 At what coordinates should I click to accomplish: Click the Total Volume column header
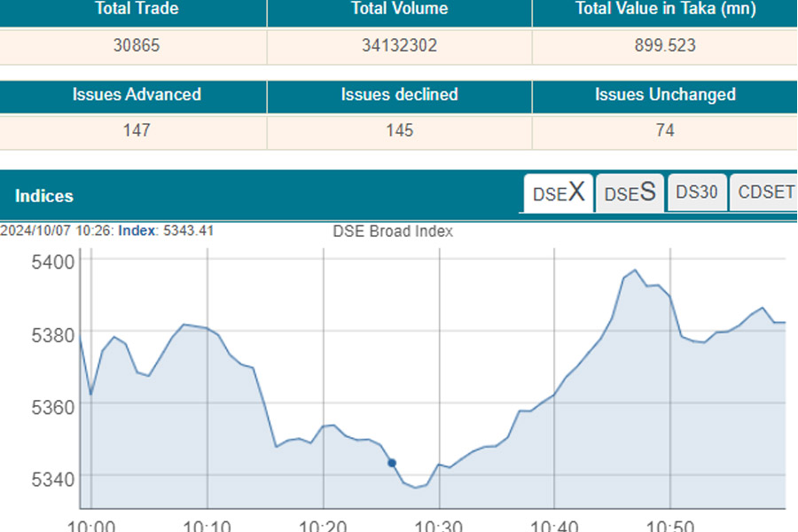399,9
